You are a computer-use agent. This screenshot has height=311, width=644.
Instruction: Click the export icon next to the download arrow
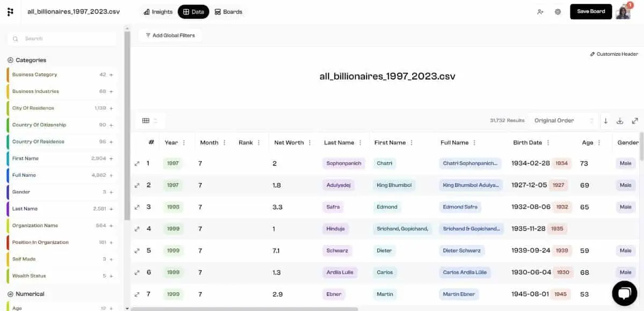[620, 120]
